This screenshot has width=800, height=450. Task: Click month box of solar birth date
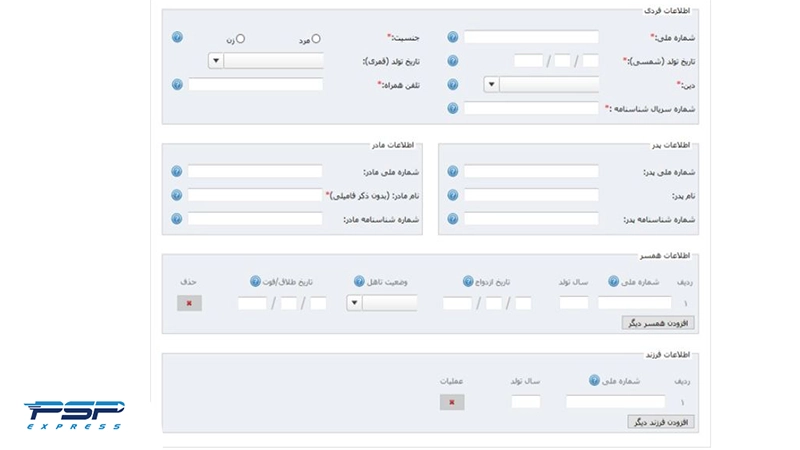coord(562,61)
